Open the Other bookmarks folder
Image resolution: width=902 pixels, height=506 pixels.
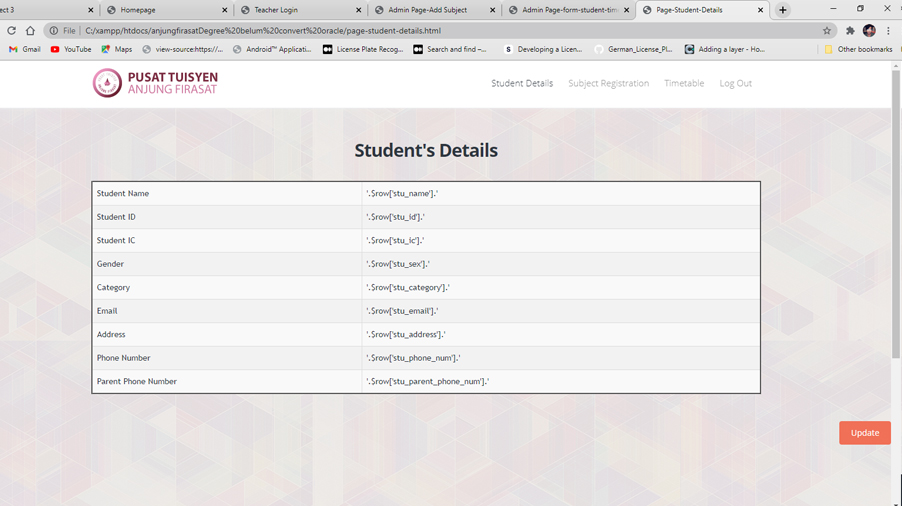(858, 49)
